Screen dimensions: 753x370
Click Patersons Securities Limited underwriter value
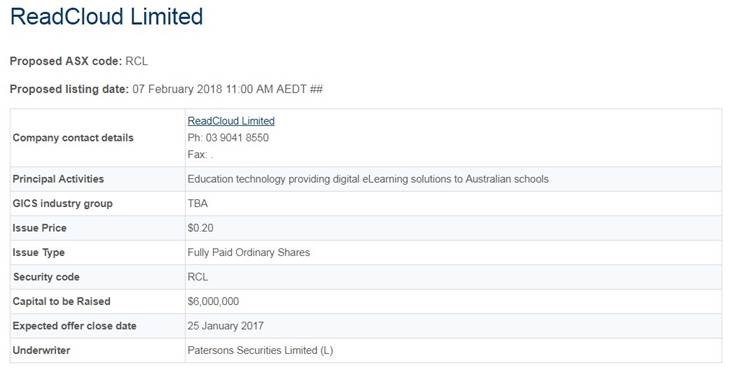tap(260, 351)
